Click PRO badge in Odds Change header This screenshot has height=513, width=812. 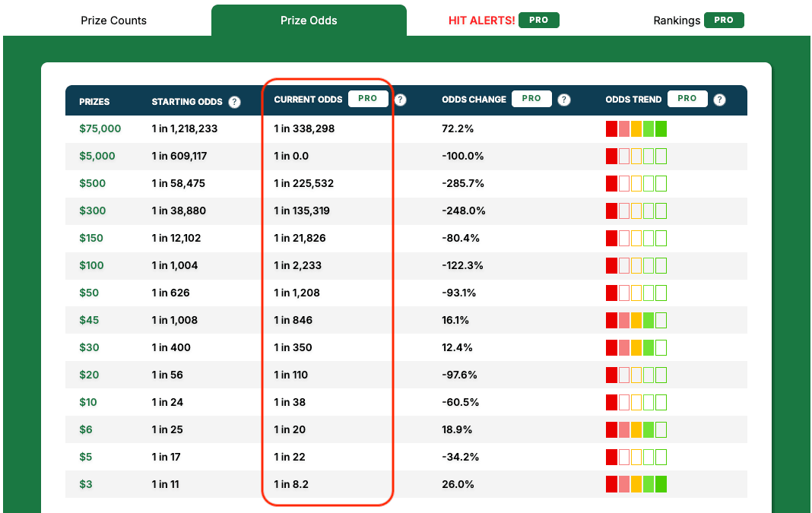pos(531,99)
